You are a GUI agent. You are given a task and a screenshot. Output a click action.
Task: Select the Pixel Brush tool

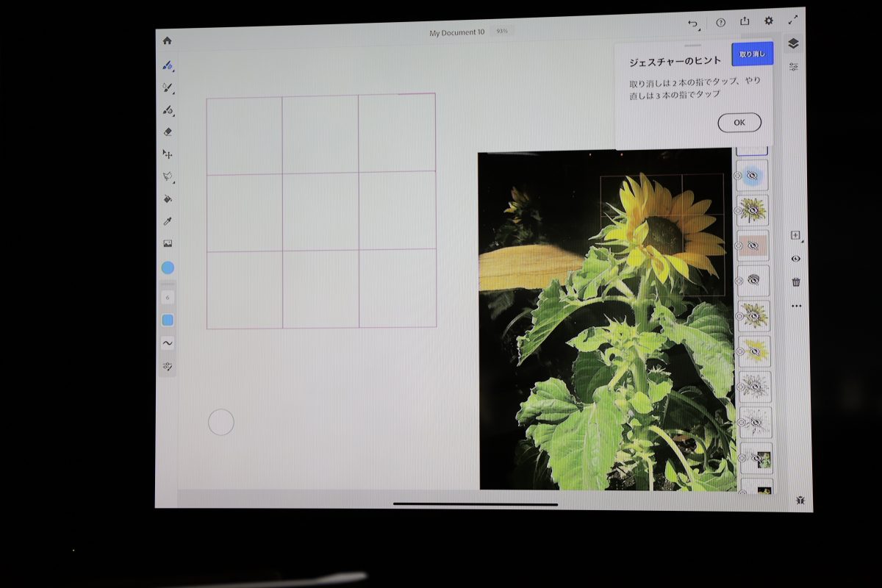(168, 65)
